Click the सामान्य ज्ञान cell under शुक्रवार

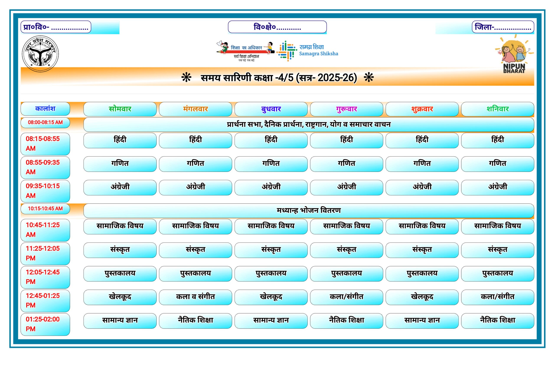point(422,321)
